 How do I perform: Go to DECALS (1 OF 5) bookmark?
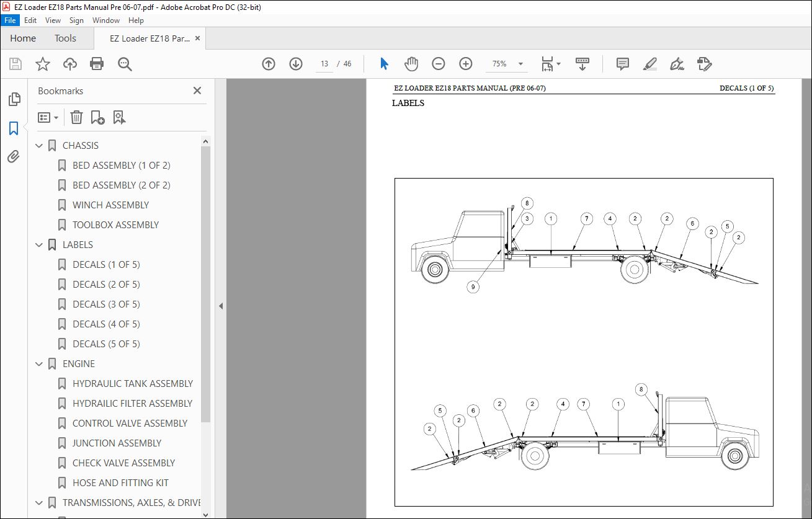pos(106,265)
